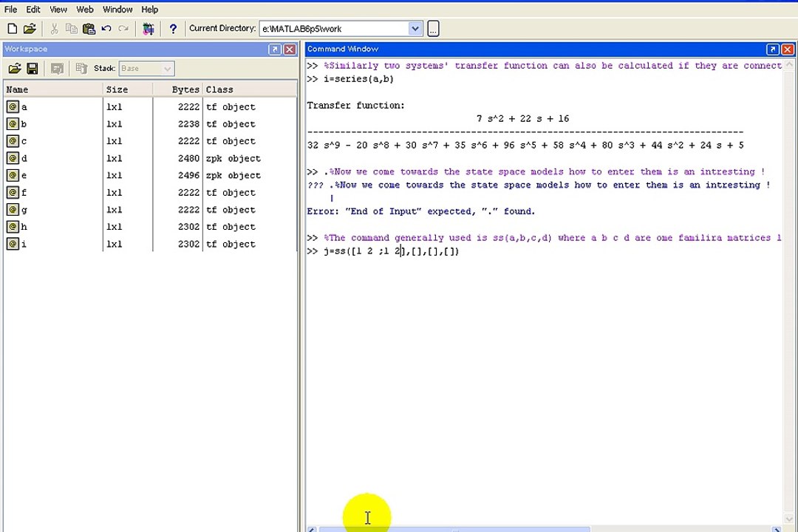
Task: Expand the Current Directory dropdown arrow
Action: (415, 29)
